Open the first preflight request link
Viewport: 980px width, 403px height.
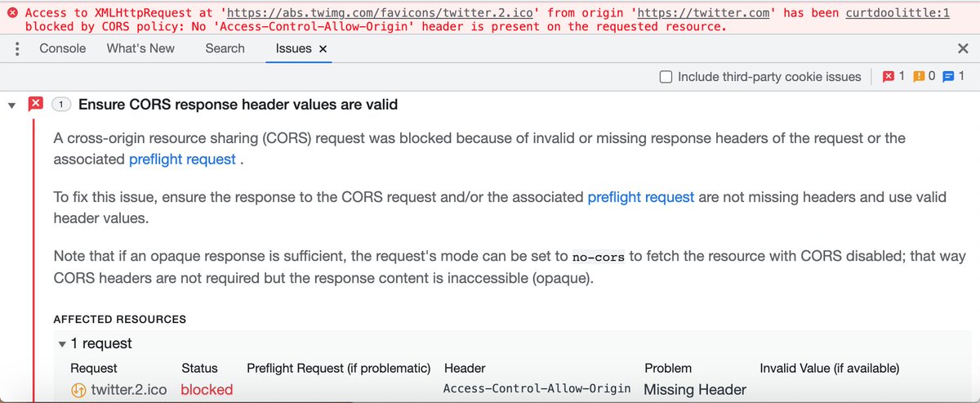182,160
